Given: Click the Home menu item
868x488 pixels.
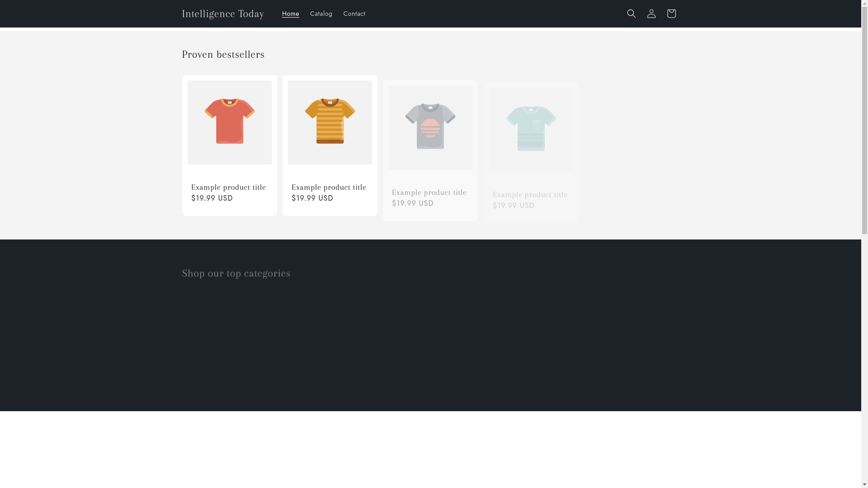Looking at the screenshot, I should point(290,14).
